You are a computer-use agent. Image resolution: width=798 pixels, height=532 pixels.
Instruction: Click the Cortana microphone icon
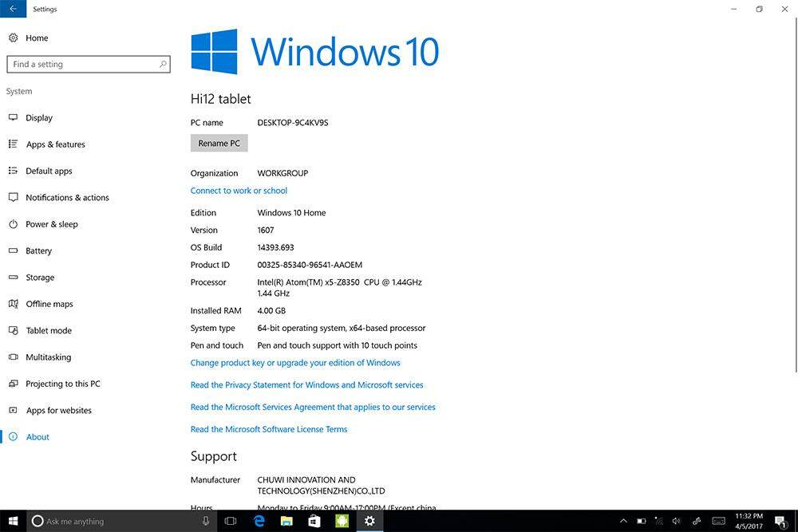pos(206,521)
